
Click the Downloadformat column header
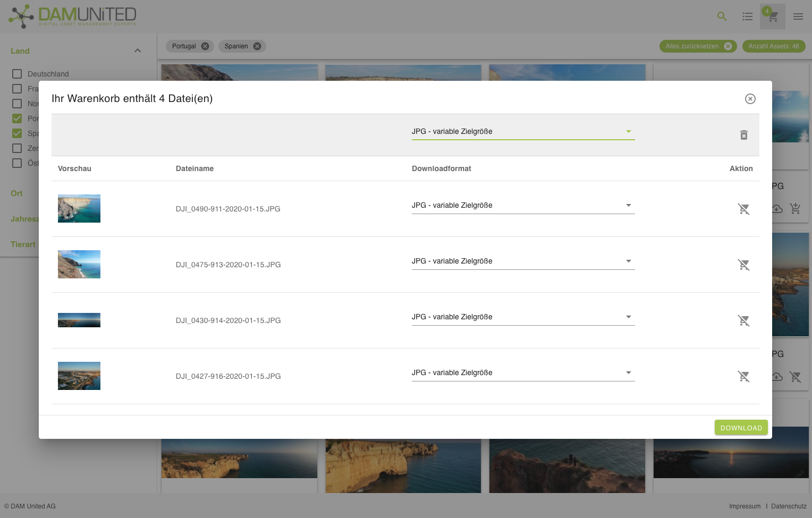coord(441,168)
